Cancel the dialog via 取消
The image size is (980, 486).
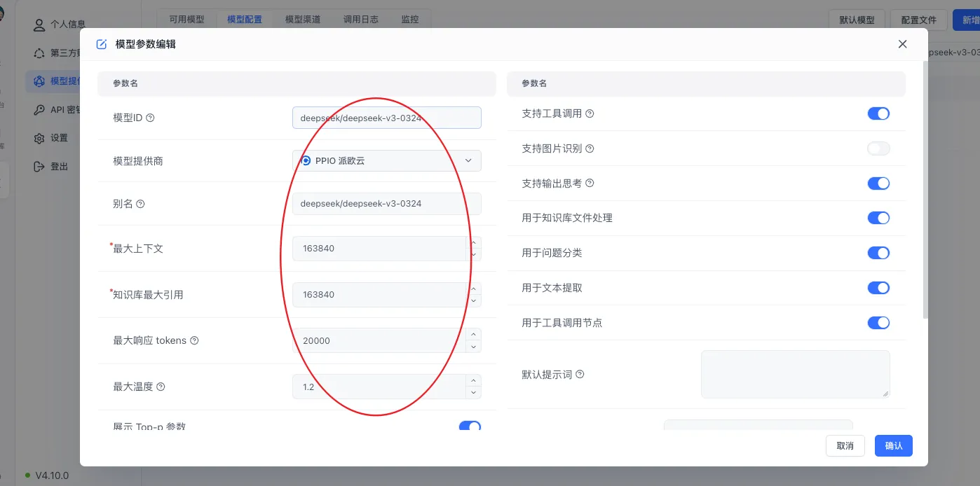[845, 445]
